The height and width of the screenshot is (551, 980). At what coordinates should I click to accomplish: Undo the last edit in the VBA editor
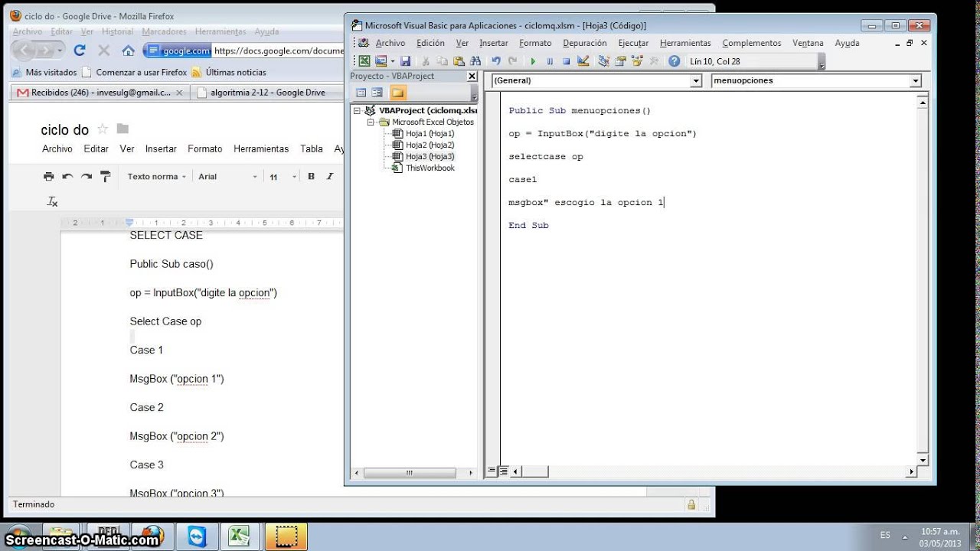[496, 61]
